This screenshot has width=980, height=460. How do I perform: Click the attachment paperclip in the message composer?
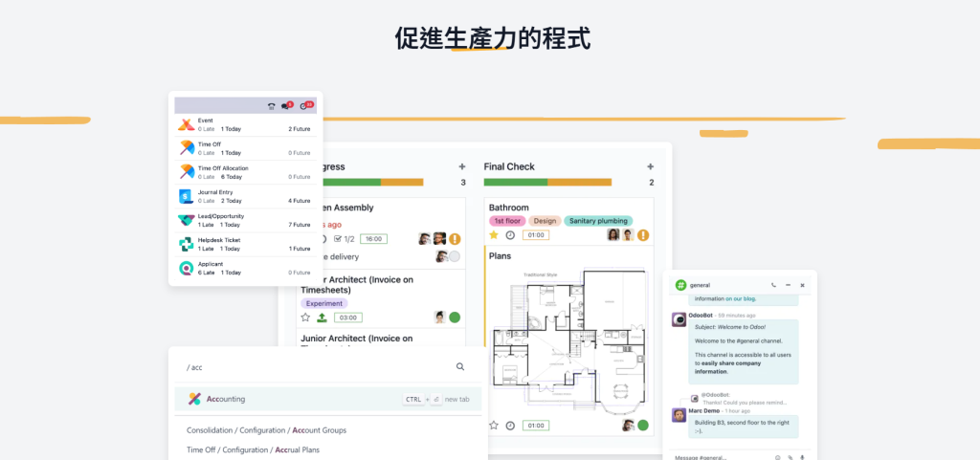pyautogui.click(x=790, y=457)
